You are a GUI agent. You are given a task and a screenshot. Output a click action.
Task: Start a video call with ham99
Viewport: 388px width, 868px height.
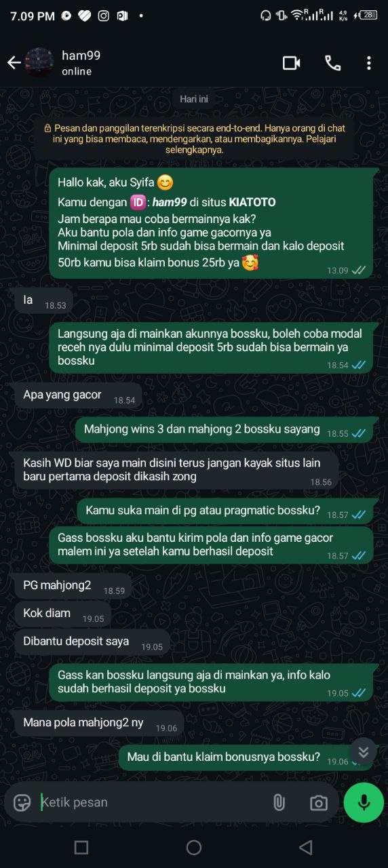click(292, 63)
